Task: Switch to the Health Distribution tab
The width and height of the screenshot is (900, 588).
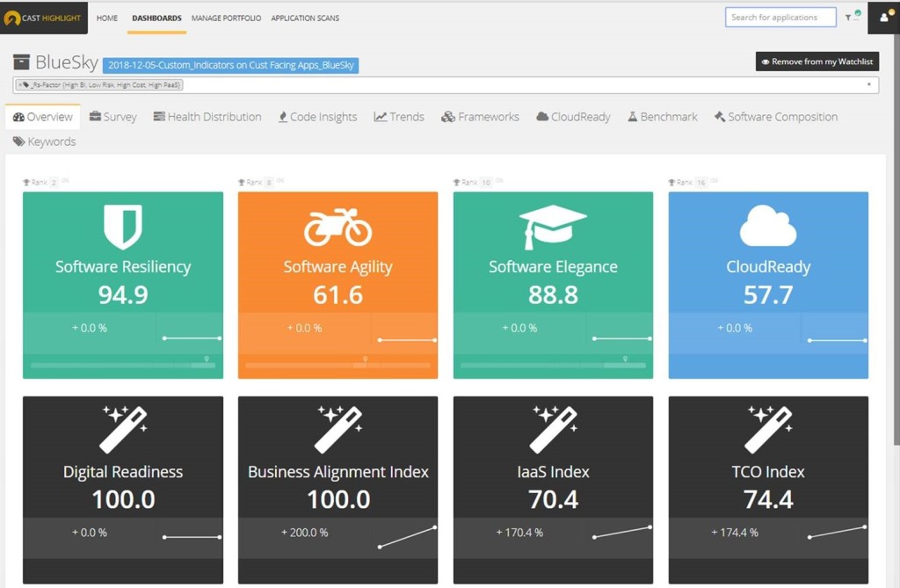Action: pyautogui.click(x=207, y=117)
